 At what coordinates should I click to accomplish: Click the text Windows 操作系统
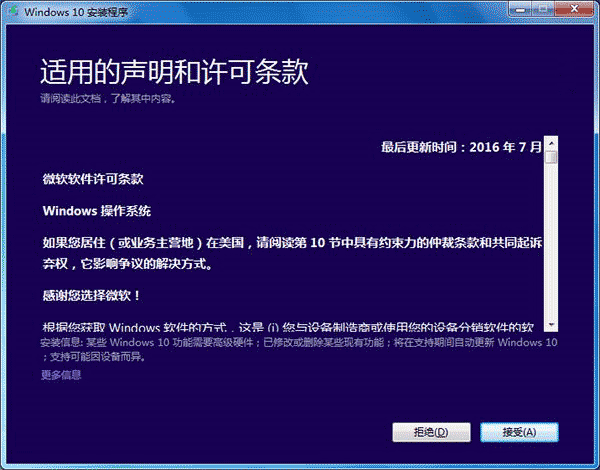[x=97, y=211]
